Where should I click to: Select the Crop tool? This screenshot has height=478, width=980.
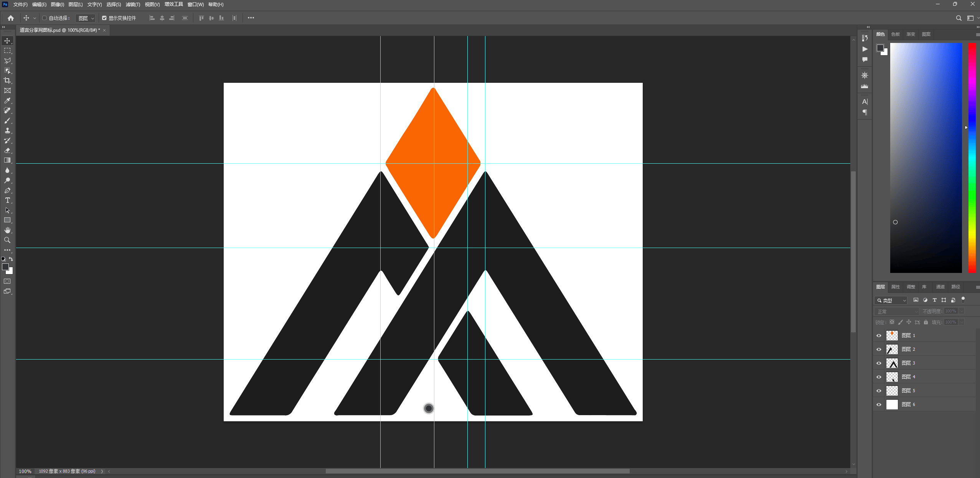click(7, 80)
